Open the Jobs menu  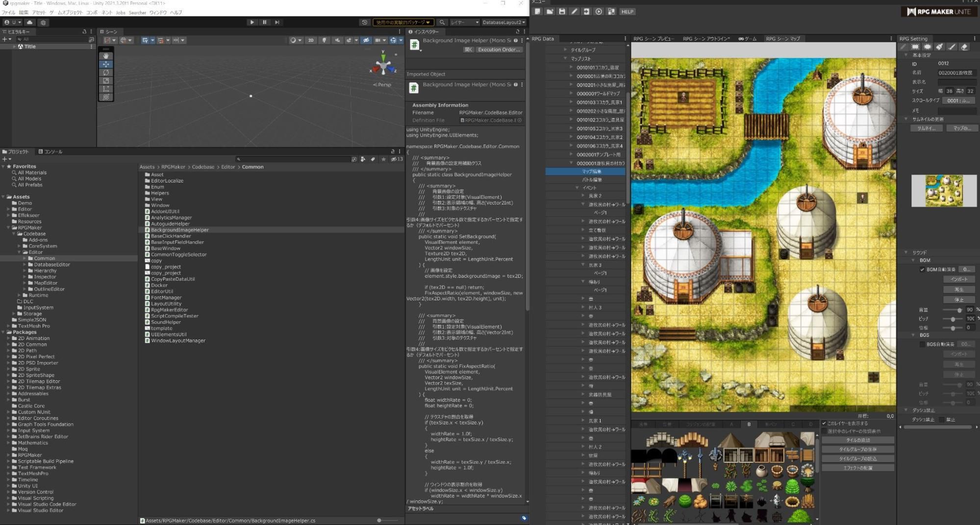(x=120, y=13)
